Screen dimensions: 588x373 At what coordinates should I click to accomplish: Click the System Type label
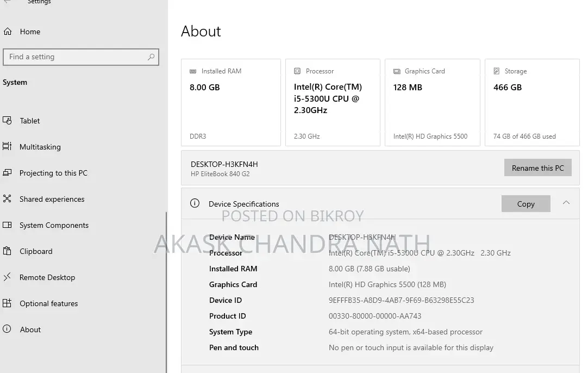[x=230, y=332]
